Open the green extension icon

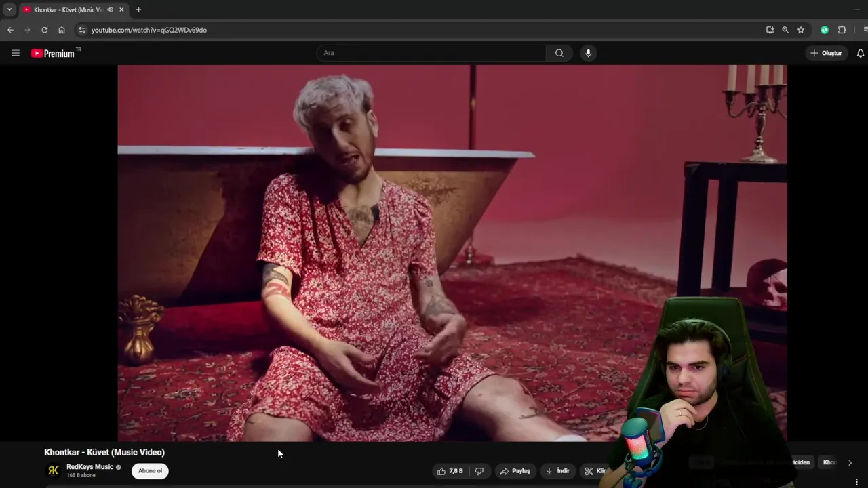825,30
